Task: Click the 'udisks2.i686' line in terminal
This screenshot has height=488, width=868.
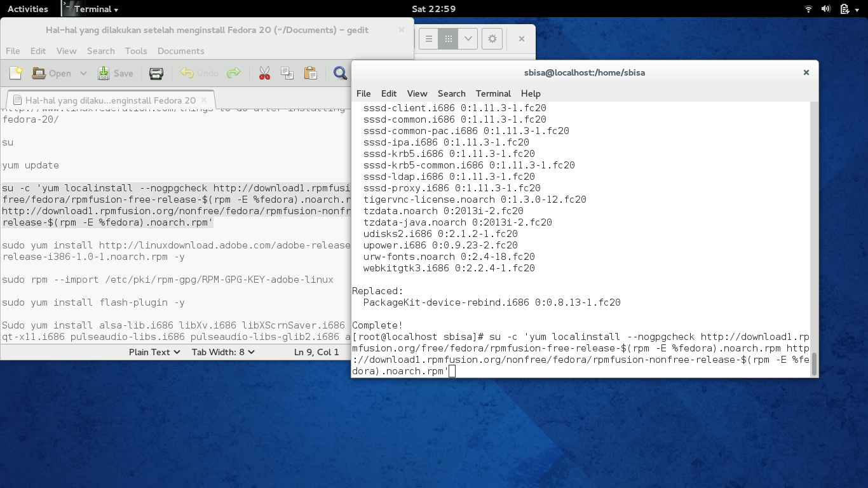Action: click(440, 234)
